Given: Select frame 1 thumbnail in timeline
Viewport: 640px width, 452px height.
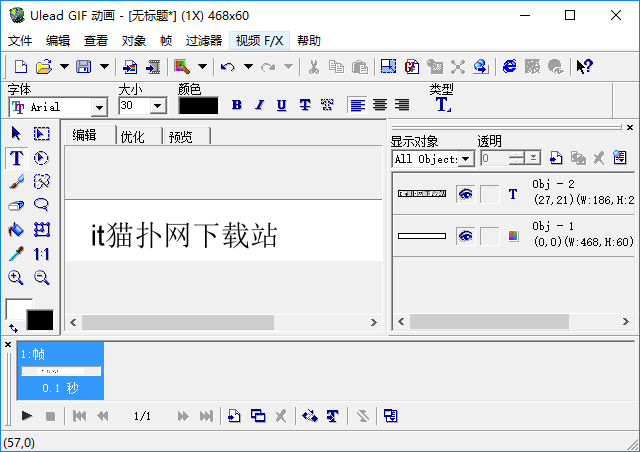Looking at the screenshot, I should 60,371.
